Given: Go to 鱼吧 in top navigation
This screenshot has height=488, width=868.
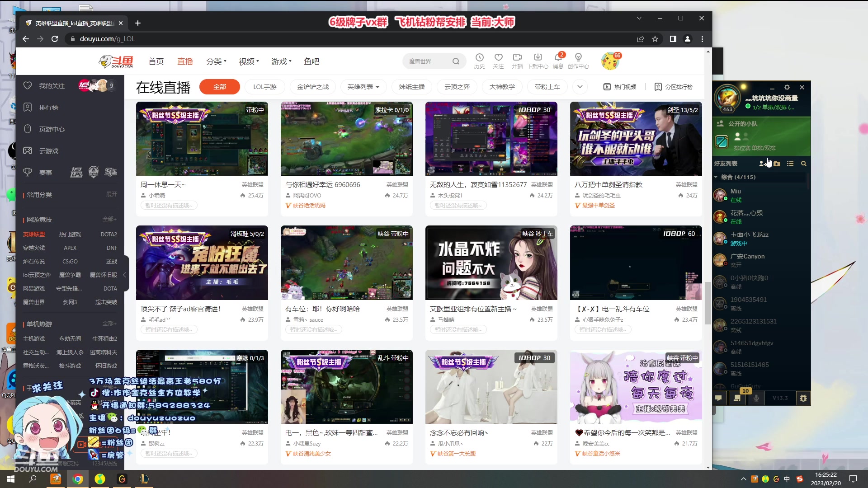Looking at the screenshot, I should coord(311,61).
